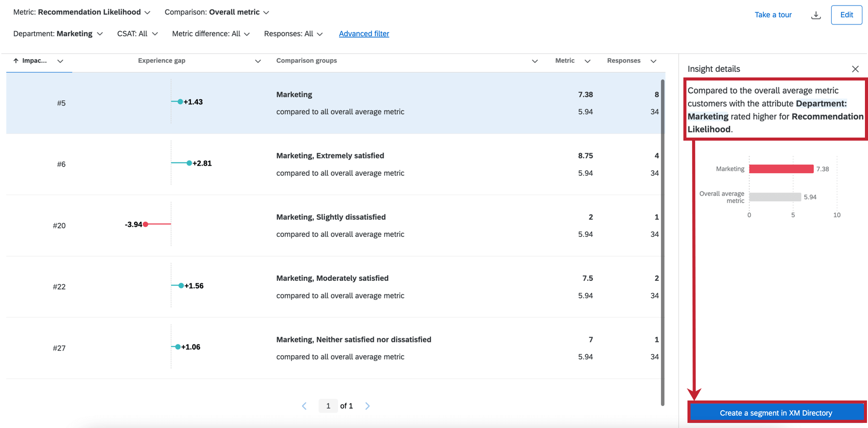Open the Advanced filter link

(x=364, y=34)
